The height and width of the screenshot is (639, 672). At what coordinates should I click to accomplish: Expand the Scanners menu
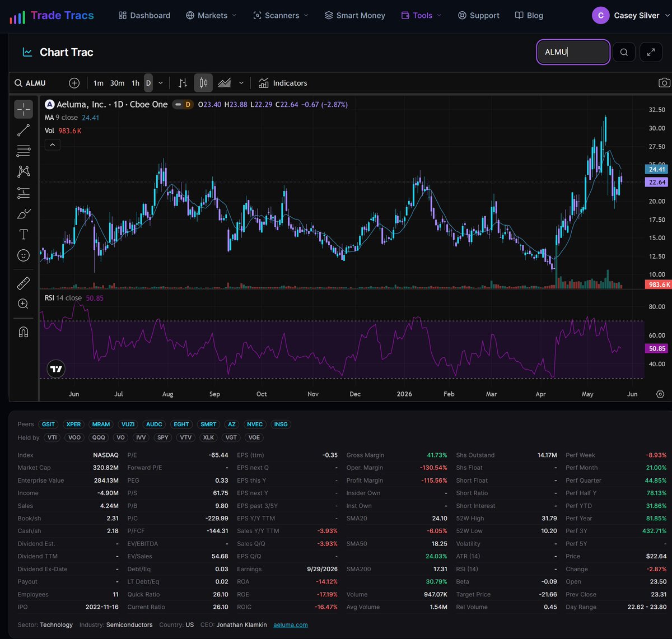click(x=281, y=16)
